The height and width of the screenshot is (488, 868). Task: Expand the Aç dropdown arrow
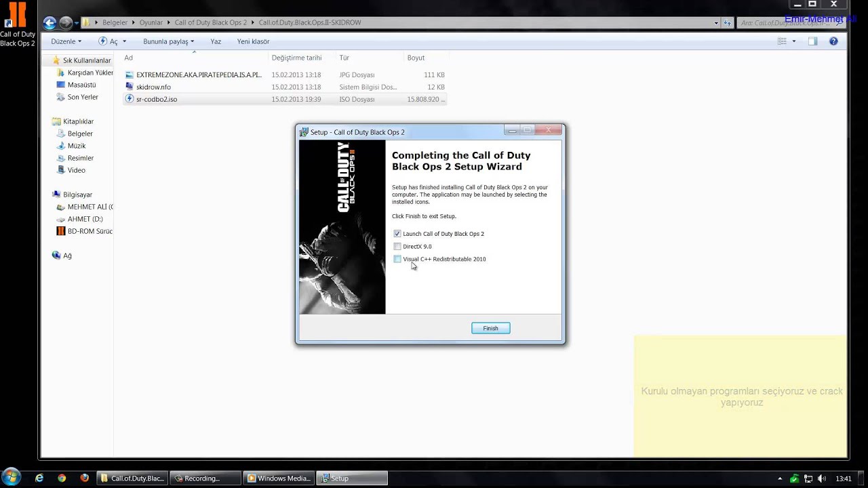(125, 41)
